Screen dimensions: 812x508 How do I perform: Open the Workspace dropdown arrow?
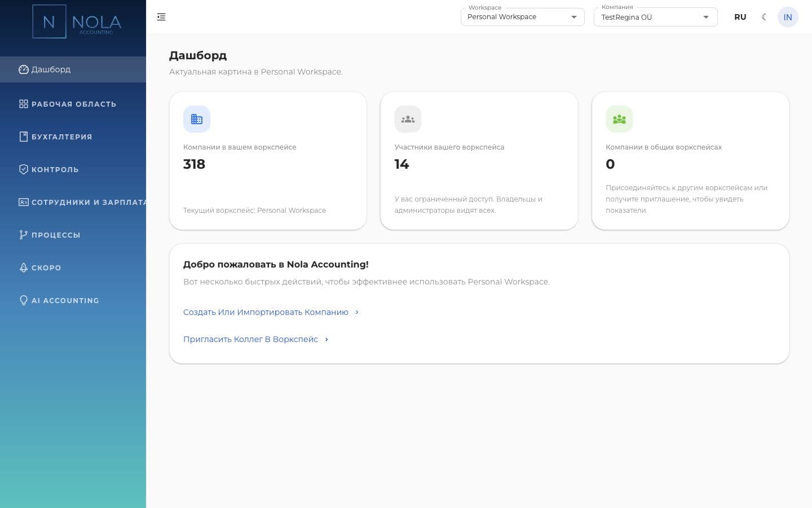pos(574,17)
